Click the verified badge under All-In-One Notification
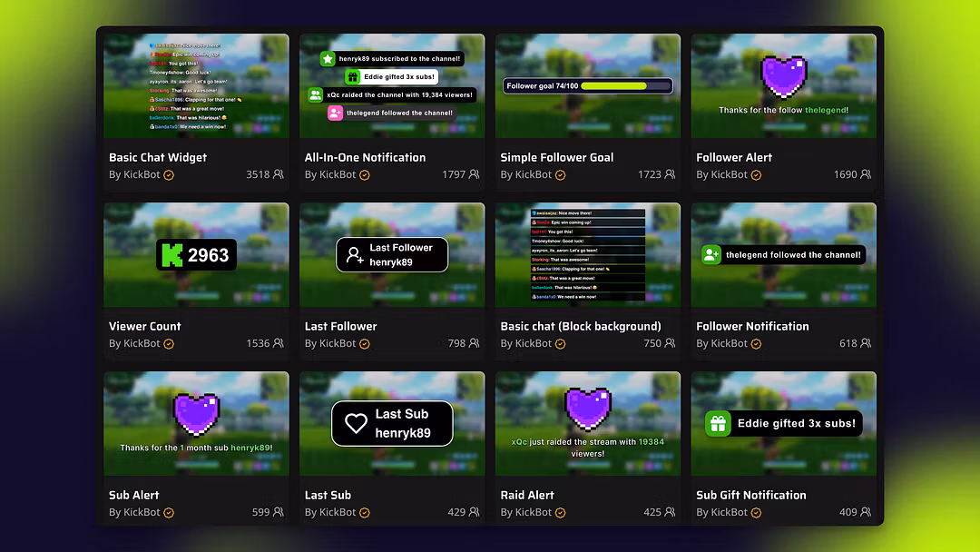Viewport: 980px width, 552px height. coord(365,175)
